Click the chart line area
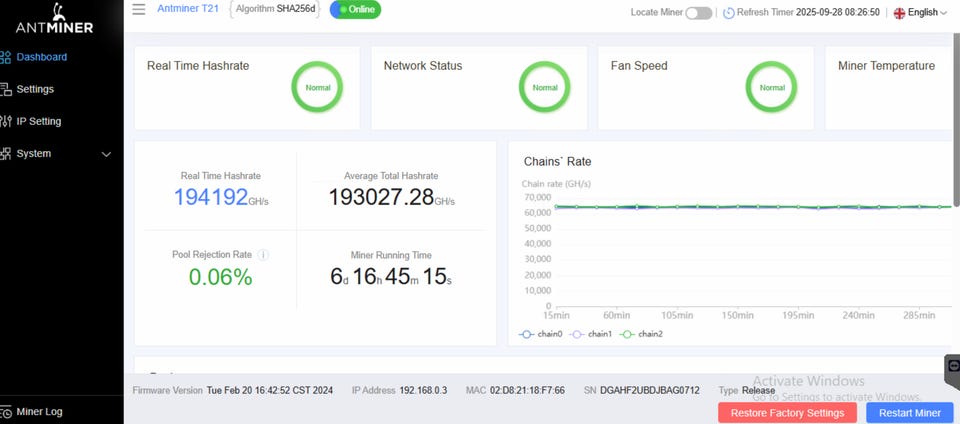The width and height of the screenshot is (960, 424). tap(752, 207)
